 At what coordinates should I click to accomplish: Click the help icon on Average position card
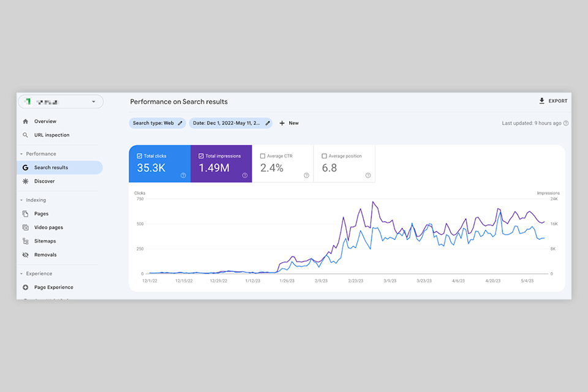(368, 175)
